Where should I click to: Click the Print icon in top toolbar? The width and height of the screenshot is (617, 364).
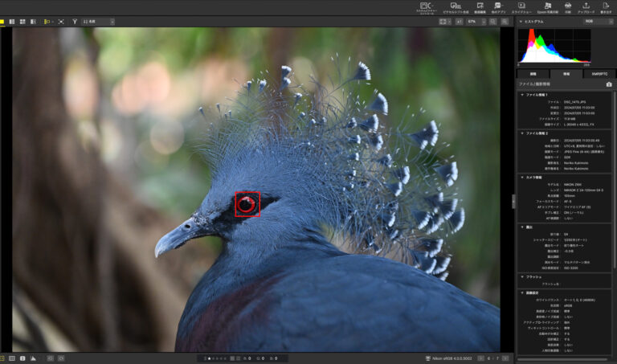pos(567,7)
